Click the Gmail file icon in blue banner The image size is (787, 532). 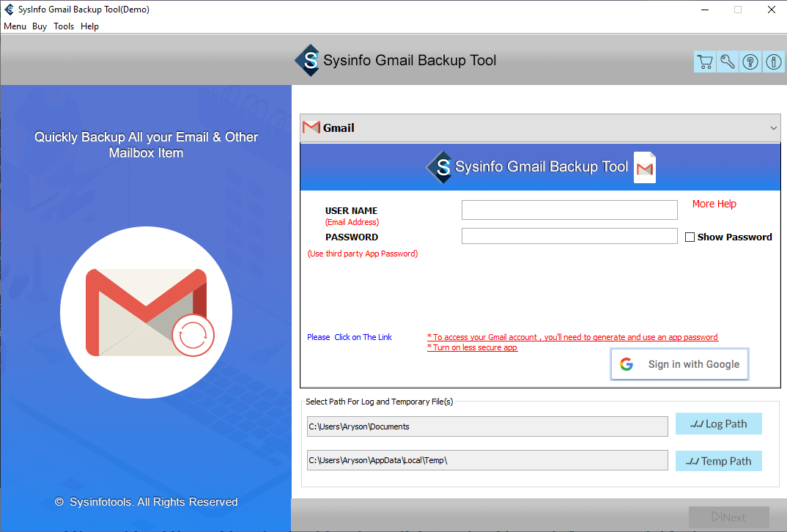pos(645,168)
